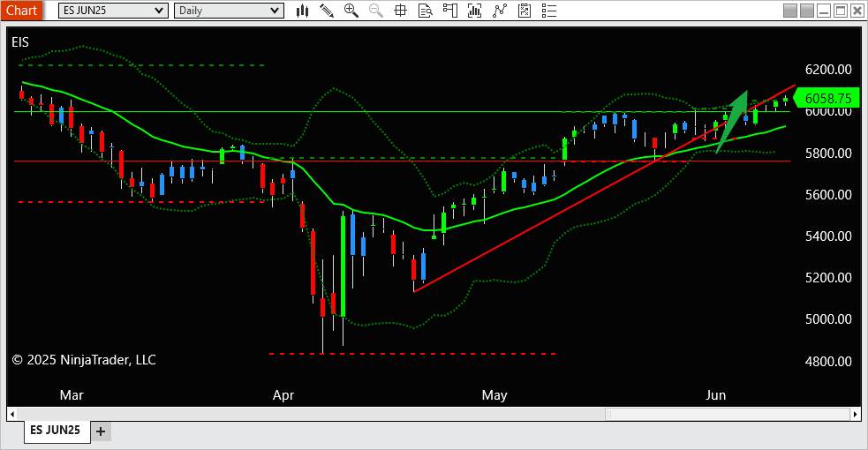Click the 6200.00 price axis label
The image size is (868, 450).
coord(828,70)
